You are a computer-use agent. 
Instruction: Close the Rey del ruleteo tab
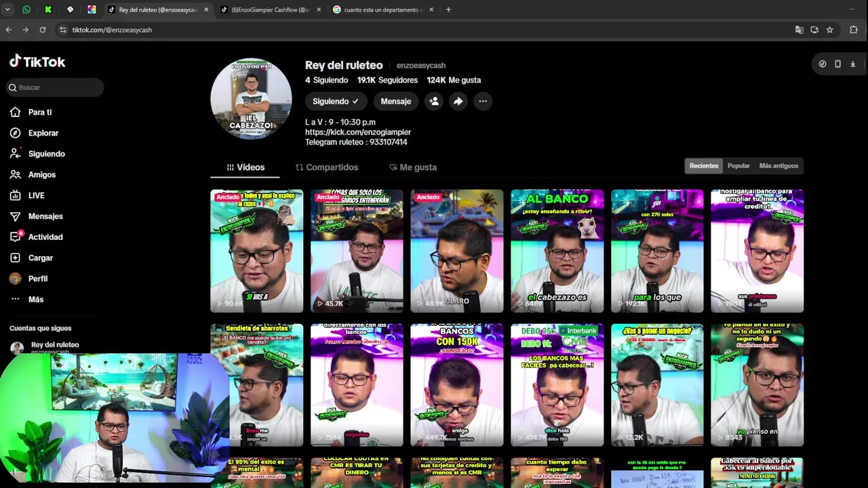pos(206,9)
